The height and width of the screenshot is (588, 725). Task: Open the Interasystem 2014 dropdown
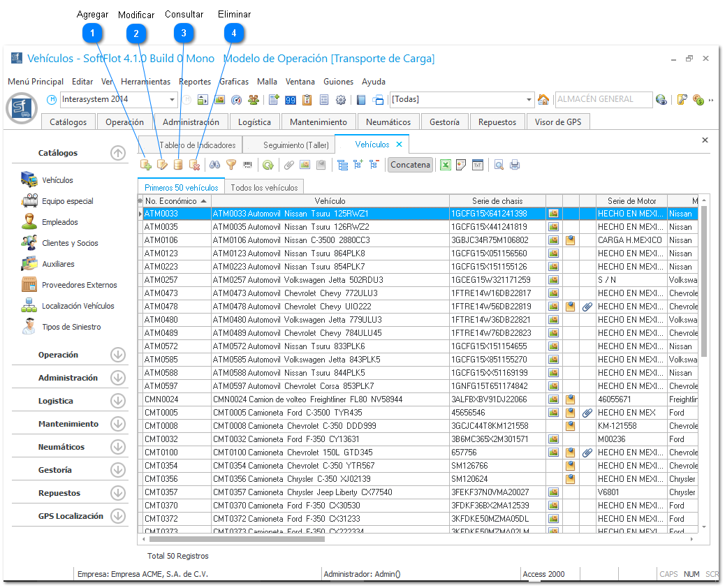[173, 100]
